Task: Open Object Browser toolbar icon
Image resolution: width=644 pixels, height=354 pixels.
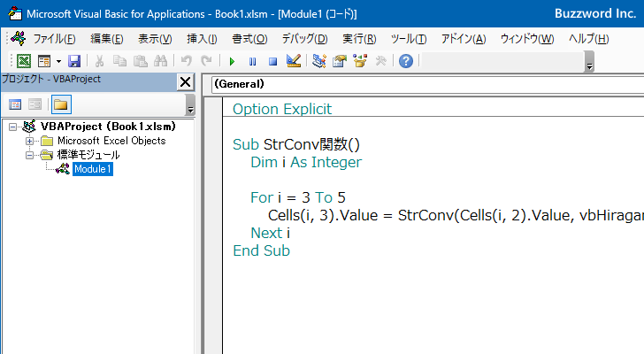Action: (x=360, y=61)
